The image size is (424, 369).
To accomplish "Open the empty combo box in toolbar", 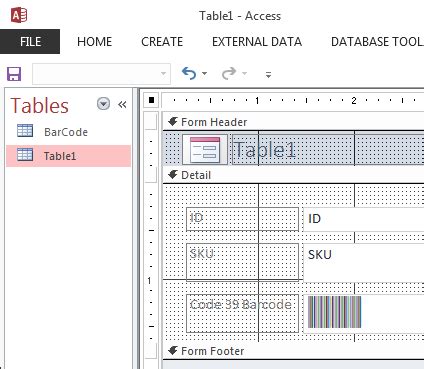I will click(x=101, y=74).
